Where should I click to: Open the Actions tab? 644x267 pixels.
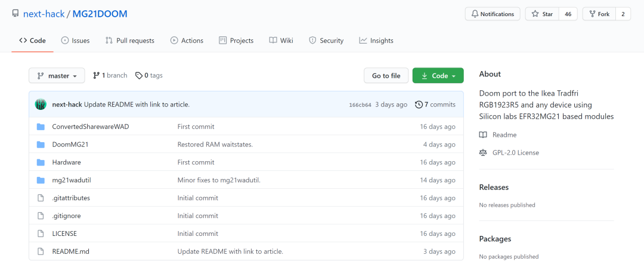point(187,40)
